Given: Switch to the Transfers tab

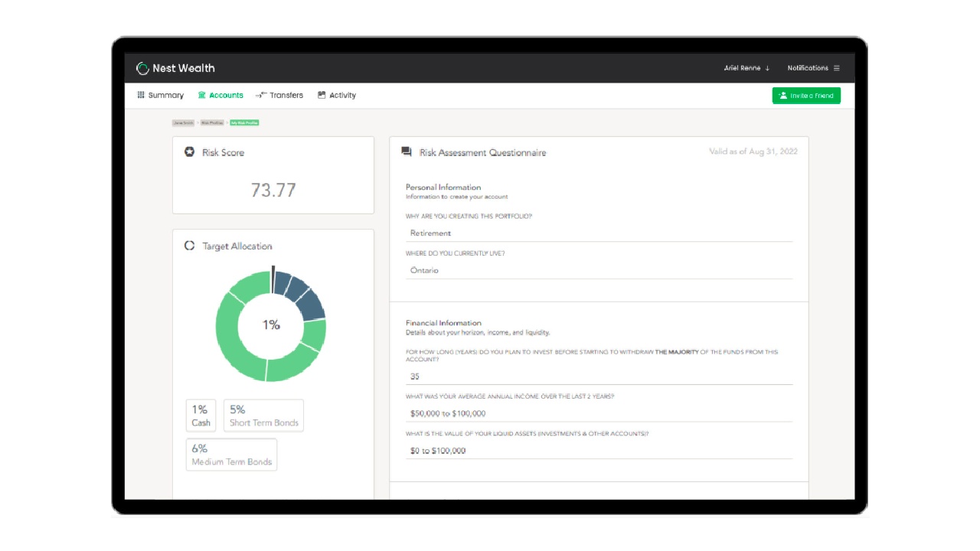Looking at the screenshot, I should pyautogui.click(x=286, y=96).
